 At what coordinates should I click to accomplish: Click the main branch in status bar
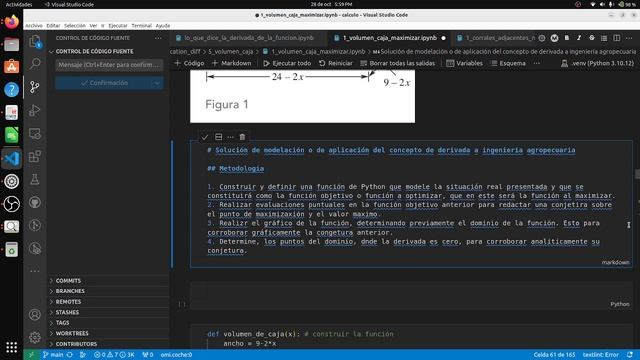tap(53, 355)
